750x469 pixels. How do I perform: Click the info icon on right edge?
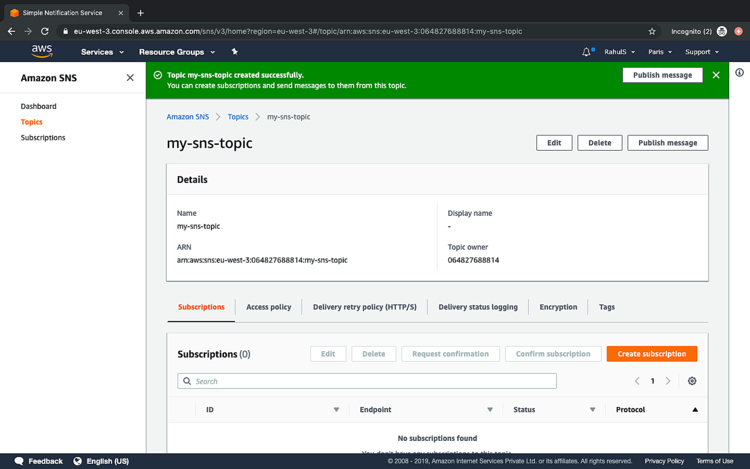[x=739, y=73]
